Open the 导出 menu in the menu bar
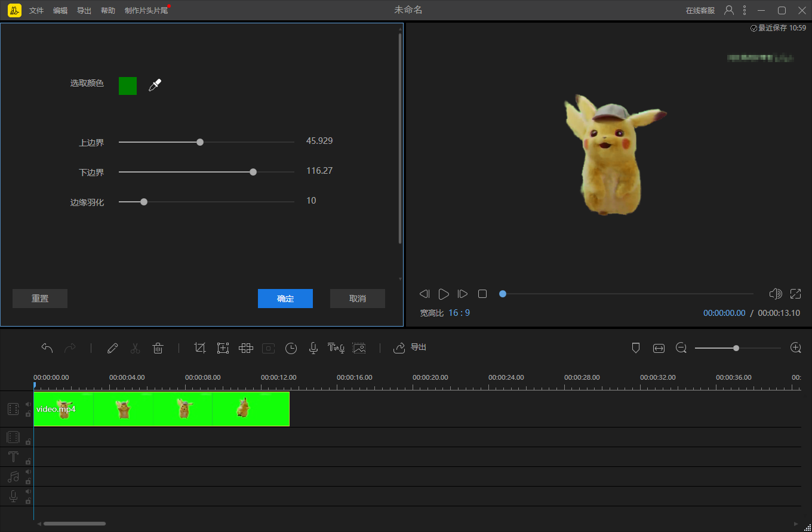 [x=84, y=11]
